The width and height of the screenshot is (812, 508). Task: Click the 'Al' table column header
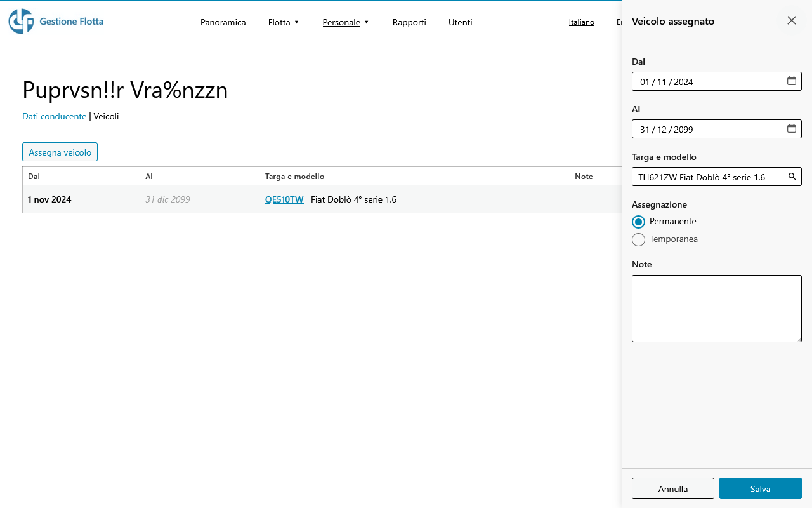[x=149, y=177]
